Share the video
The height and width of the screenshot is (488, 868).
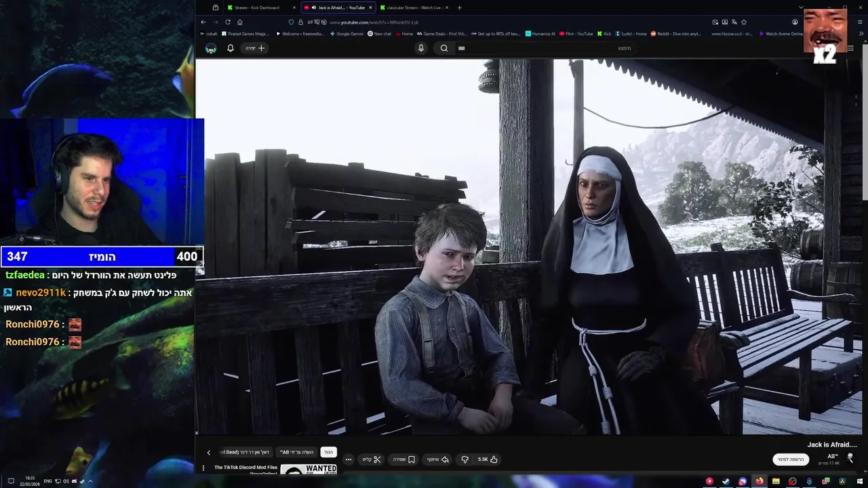click(x=437, y=460)
